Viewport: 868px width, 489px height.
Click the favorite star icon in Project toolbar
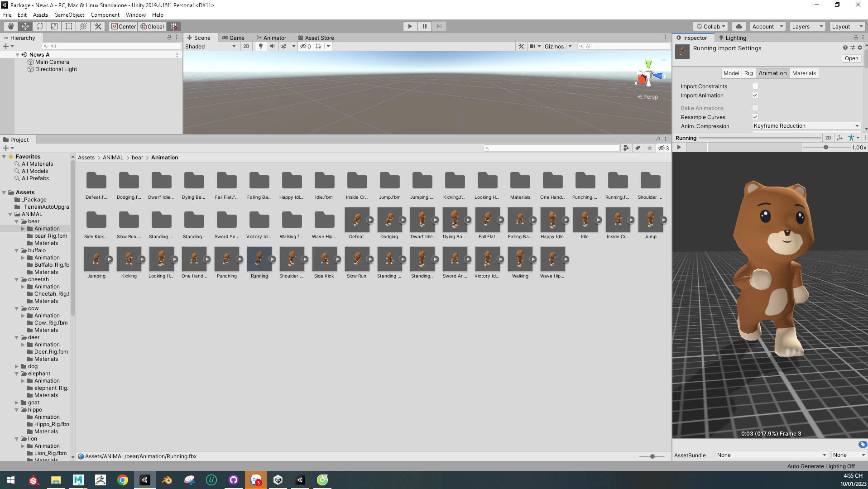coord(650,148)
